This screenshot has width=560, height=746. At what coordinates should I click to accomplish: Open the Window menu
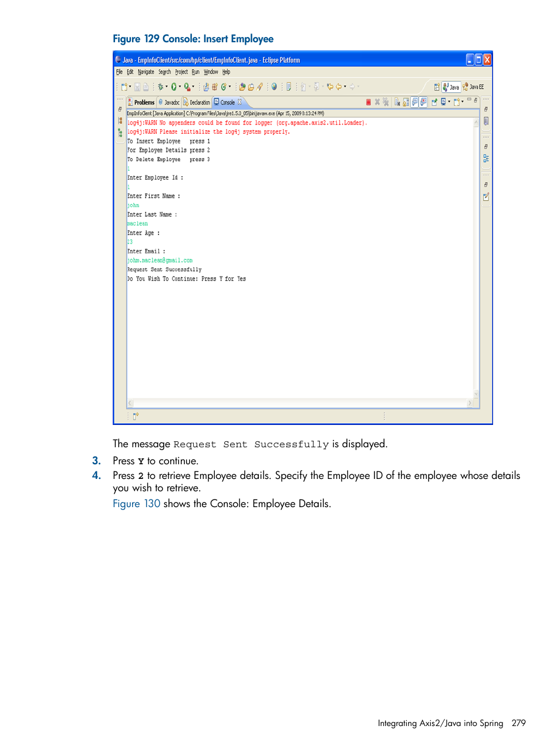coord(211,72)
